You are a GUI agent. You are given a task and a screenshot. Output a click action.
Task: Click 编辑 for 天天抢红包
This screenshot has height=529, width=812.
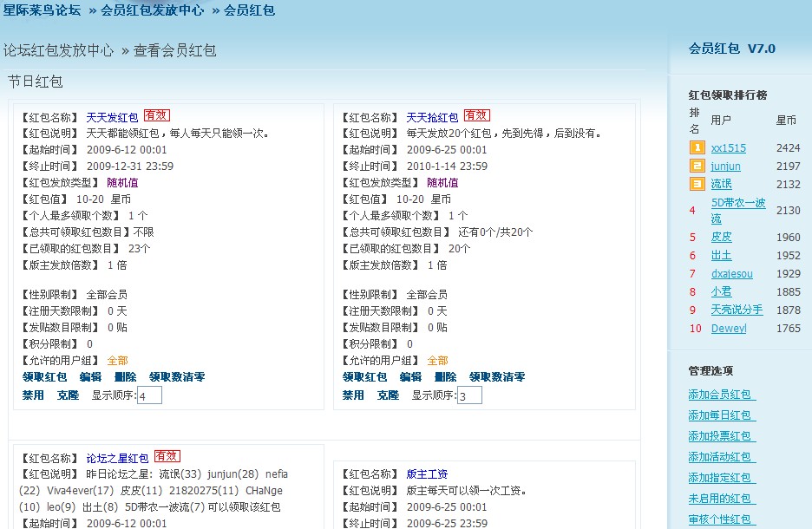click(x=410, y=377)
